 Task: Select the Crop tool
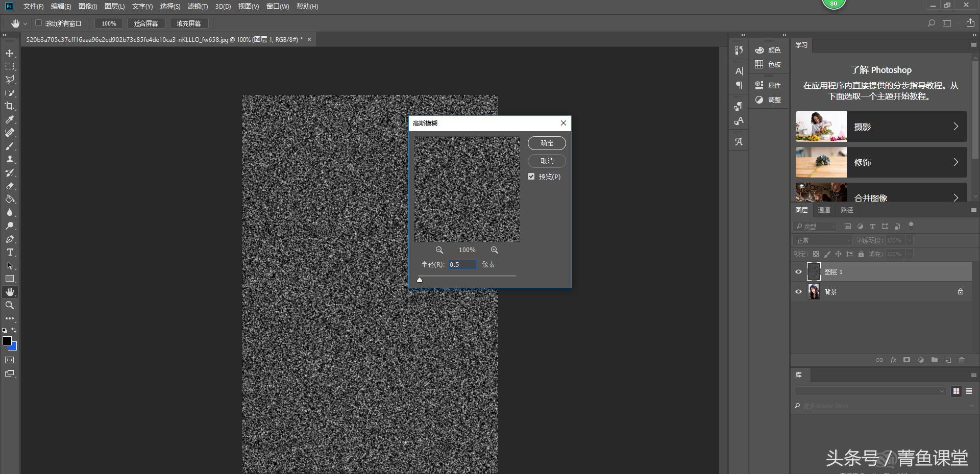tap(10, 106)
